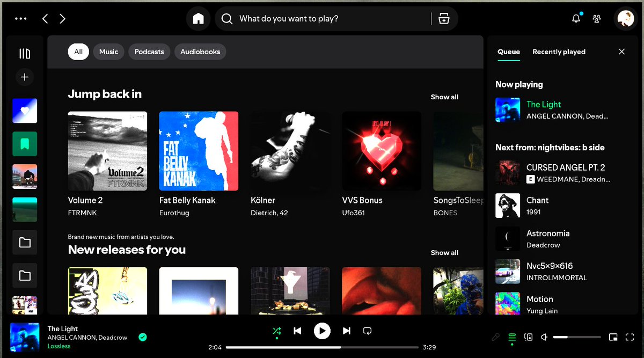Click the Eurothug artist link
Image resolution: width=644 pixels, height=358 pixels.
tap(174, 213)
